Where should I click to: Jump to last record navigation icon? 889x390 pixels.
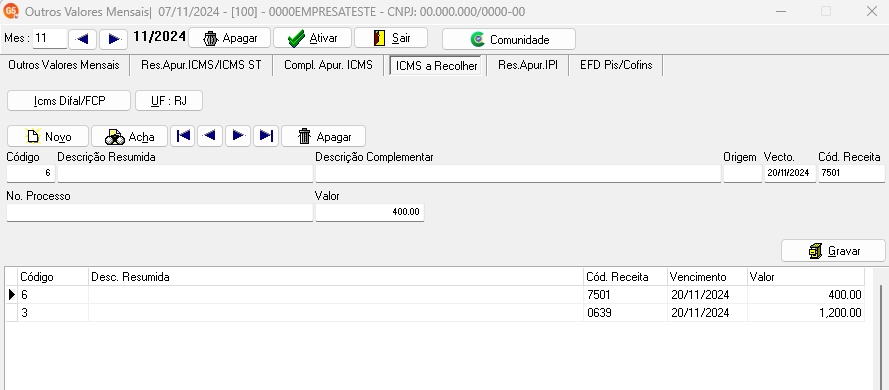point(265,136)
